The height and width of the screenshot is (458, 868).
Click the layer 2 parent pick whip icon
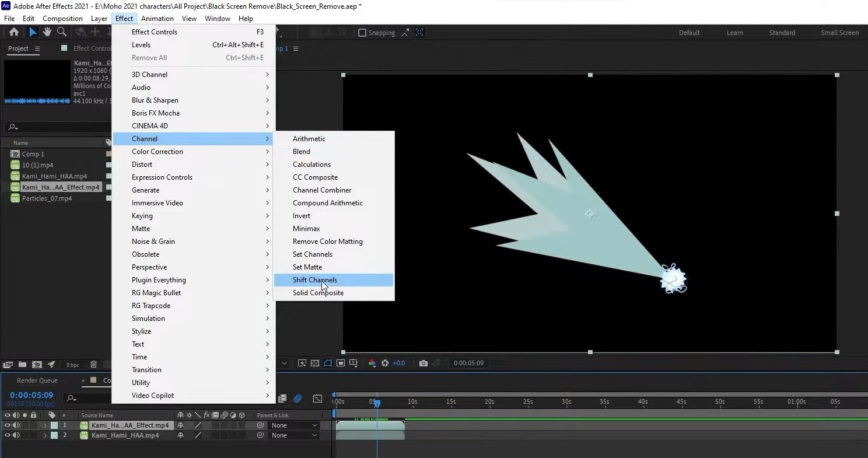260,435
